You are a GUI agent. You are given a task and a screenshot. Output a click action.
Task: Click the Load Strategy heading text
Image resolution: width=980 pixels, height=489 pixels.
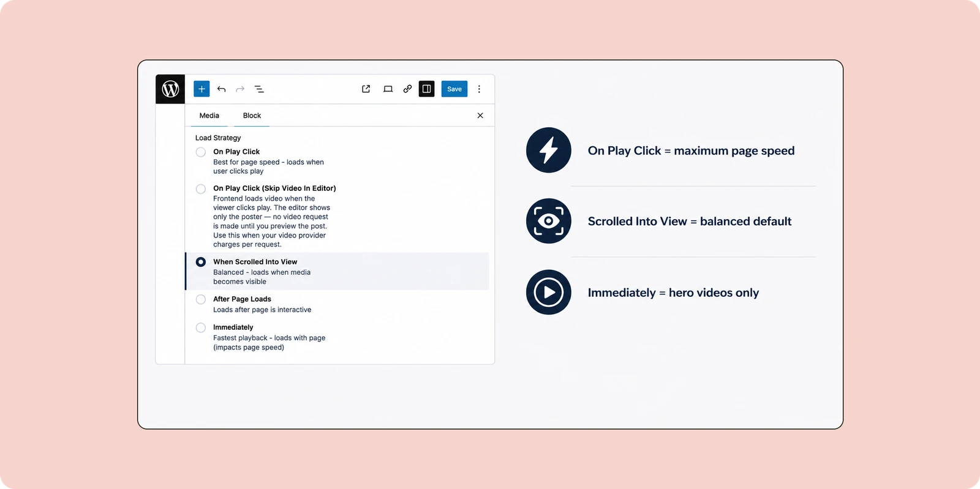pos(218,138)
